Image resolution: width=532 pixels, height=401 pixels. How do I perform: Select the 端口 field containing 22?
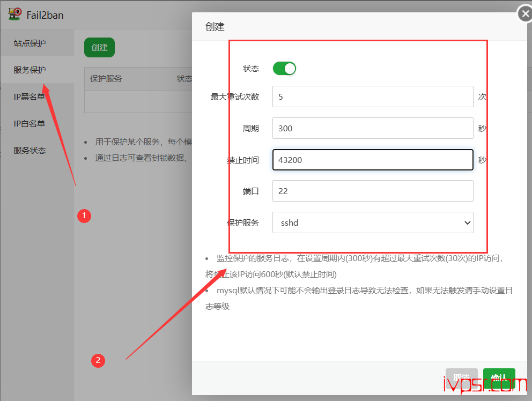(x=373, y=191)
